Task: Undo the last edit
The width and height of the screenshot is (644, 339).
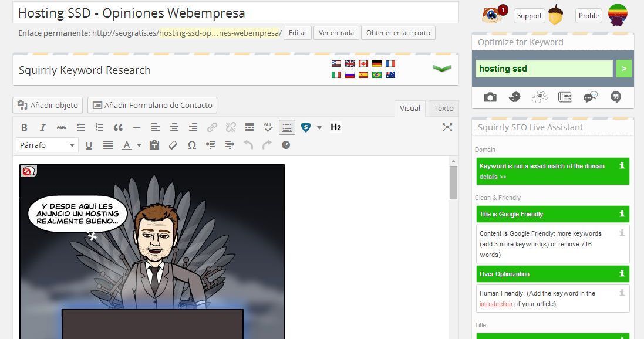Action: coord(248,145)
